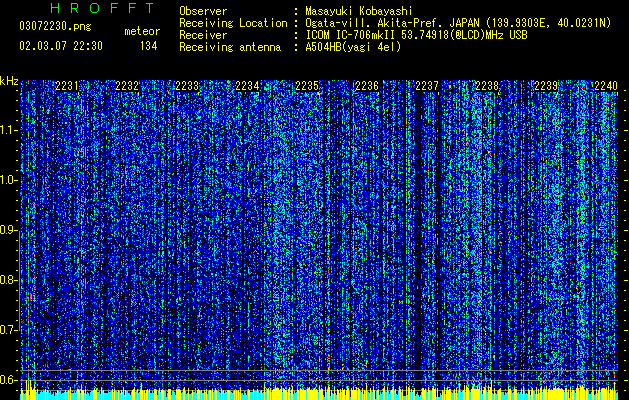
Task: Click the HROFFT title text
Action: (103, 8)
